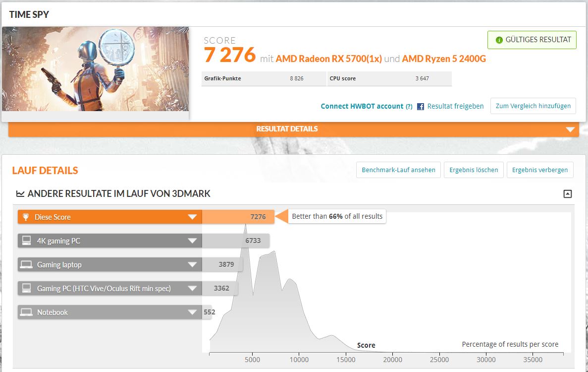Click the desktop icon on Gaming PC HTC Vive row
This screenshot has width=588, height=372.
pos(26,288)
